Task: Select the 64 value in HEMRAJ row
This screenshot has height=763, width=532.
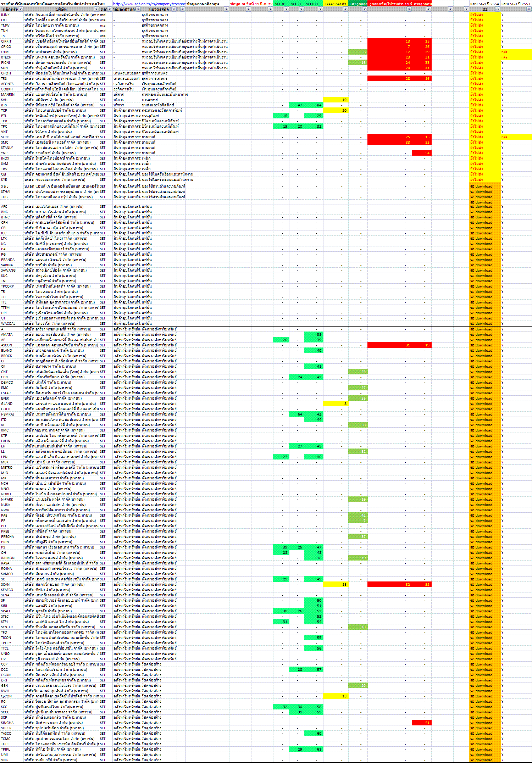Action: [297, 414]
